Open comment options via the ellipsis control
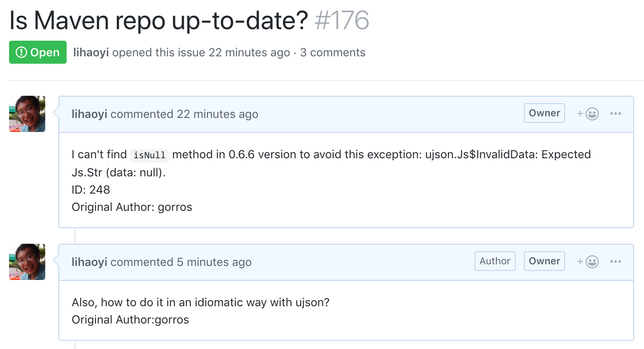This screenshot has width=644, height=349. tap(616, 113)
